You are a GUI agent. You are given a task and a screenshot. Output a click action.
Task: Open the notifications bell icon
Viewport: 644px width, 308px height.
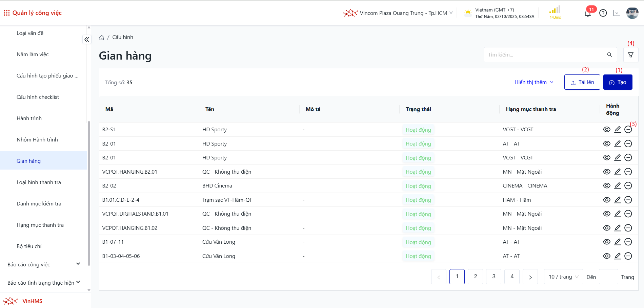tap(588, 13)
